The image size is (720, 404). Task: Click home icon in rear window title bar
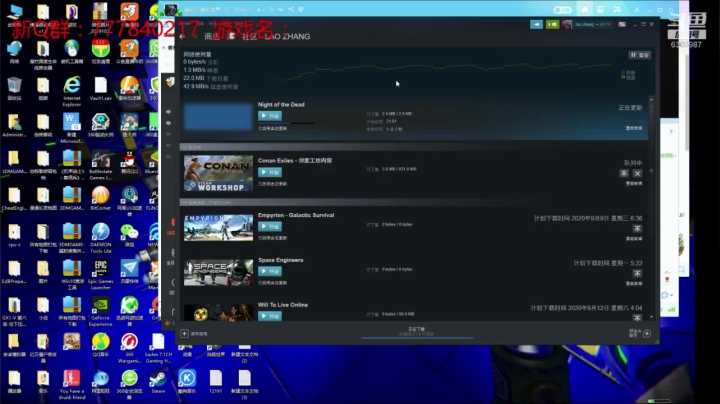coord(585,10)
